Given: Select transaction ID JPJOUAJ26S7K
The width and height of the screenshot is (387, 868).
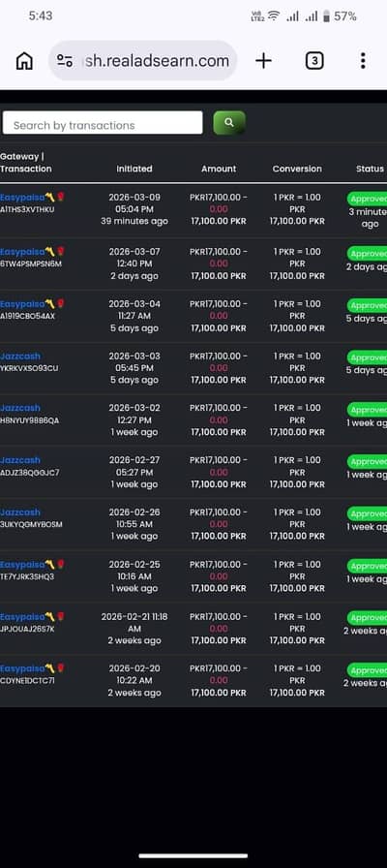Looking at the screenshot, I should click(27, 629).
